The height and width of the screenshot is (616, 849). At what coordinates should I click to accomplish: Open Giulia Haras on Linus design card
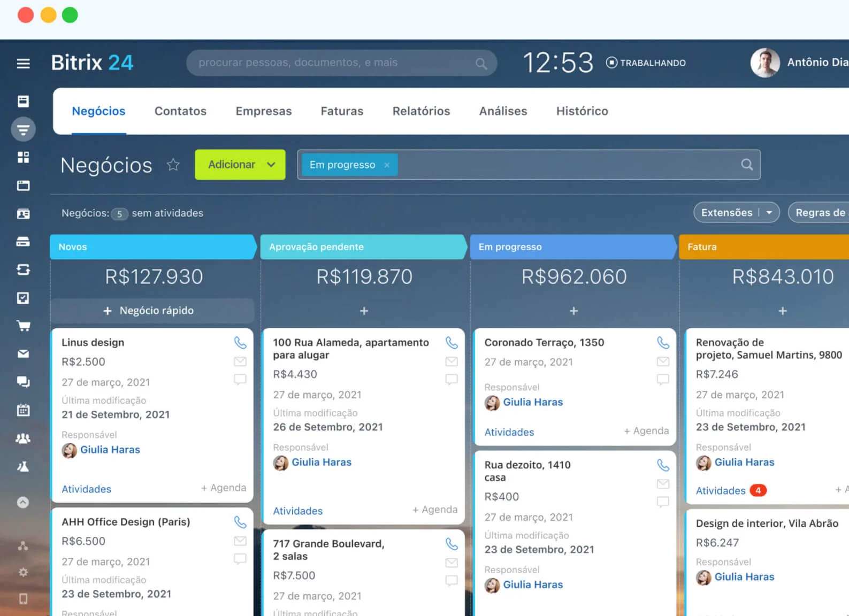[x=110, y=450]
